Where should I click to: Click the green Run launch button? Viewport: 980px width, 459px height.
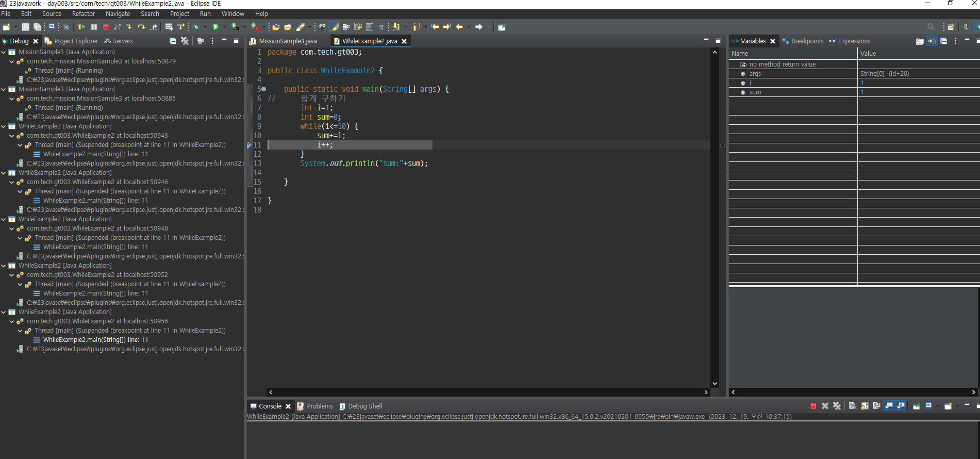point(216,27)
